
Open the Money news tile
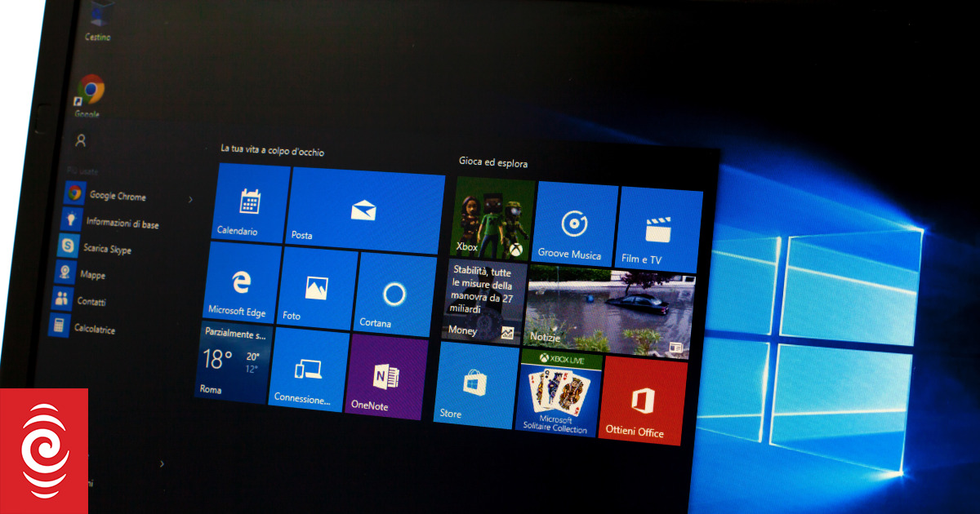point(485,301)
